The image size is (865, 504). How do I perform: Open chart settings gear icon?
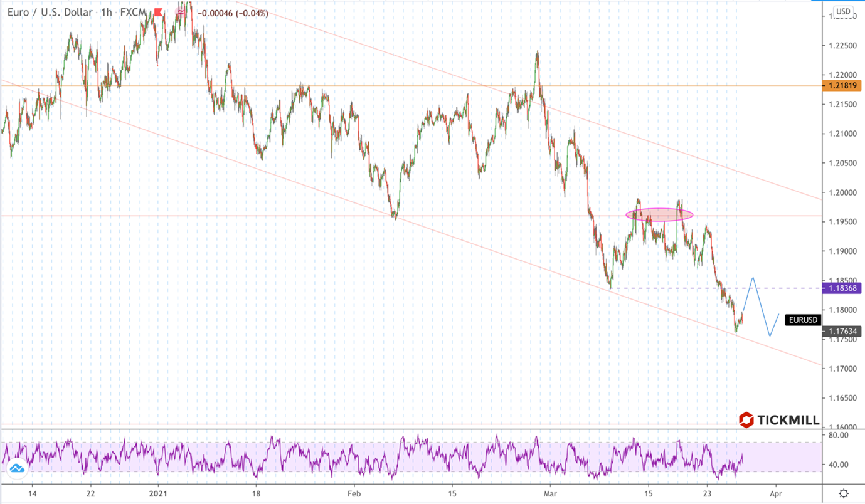point(844,494)
